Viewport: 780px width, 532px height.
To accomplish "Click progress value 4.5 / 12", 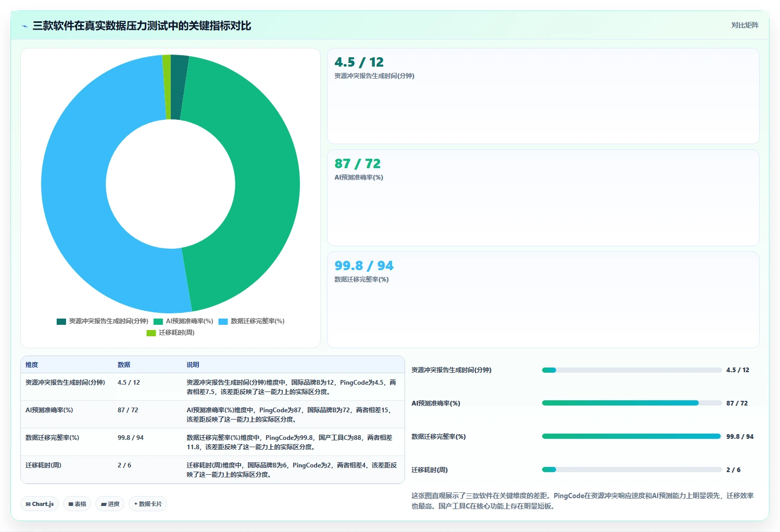I will (x=737, y=370).
